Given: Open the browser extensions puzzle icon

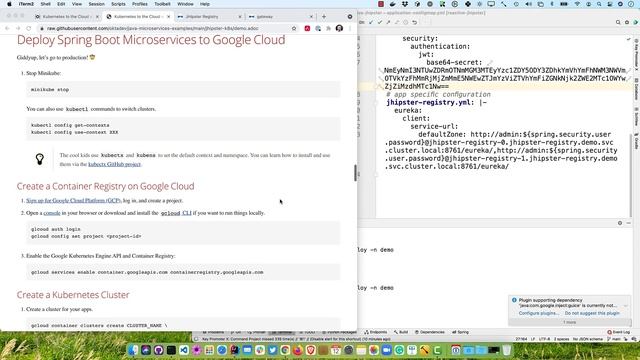Looking at the screenshot, I should (329, 28).
